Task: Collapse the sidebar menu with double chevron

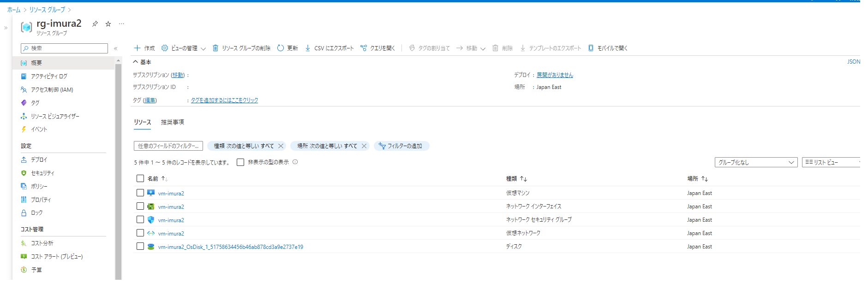Action: coord(116,48)
